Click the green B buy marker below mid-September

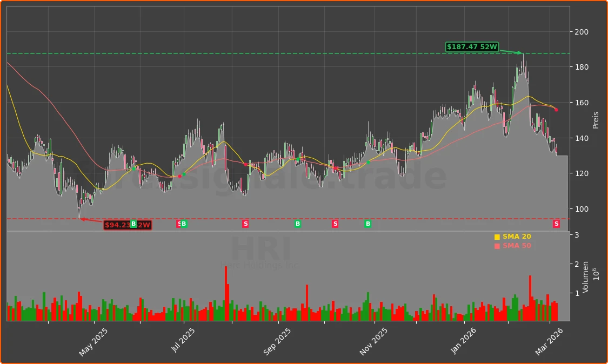[297, 224]
